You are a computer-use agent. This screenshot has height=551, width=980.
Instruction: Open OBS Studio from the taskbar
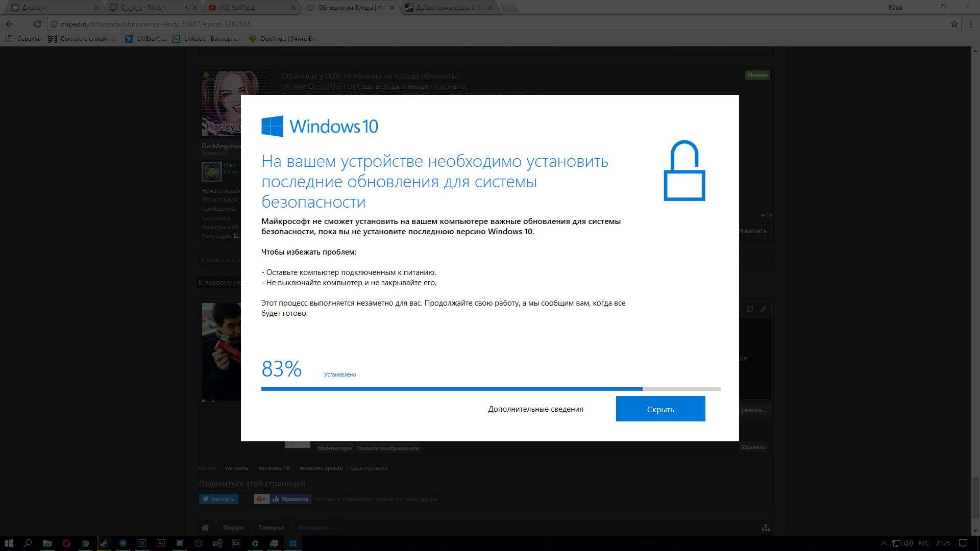click(198, 543)
